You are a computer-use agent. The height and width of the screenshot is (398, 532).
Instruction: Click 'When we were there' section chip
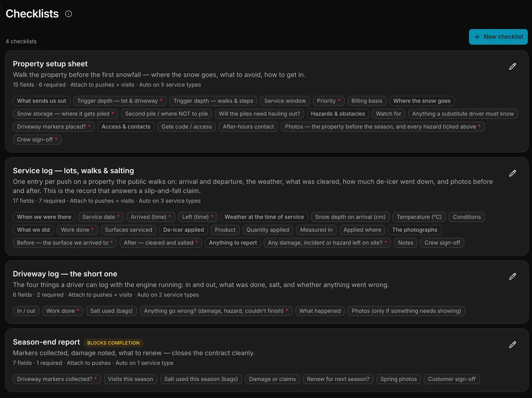click(44, 217)
